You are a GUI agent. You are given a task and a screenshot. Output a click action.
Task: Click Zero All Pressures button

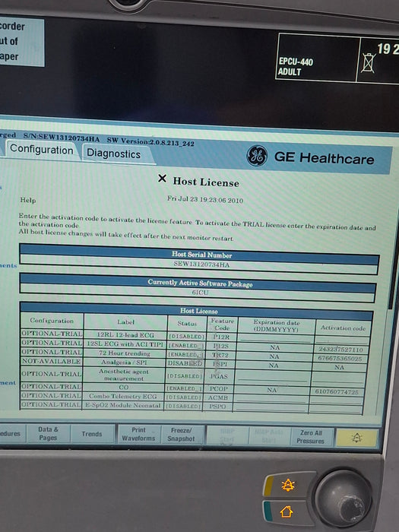(x=311, y=437)
